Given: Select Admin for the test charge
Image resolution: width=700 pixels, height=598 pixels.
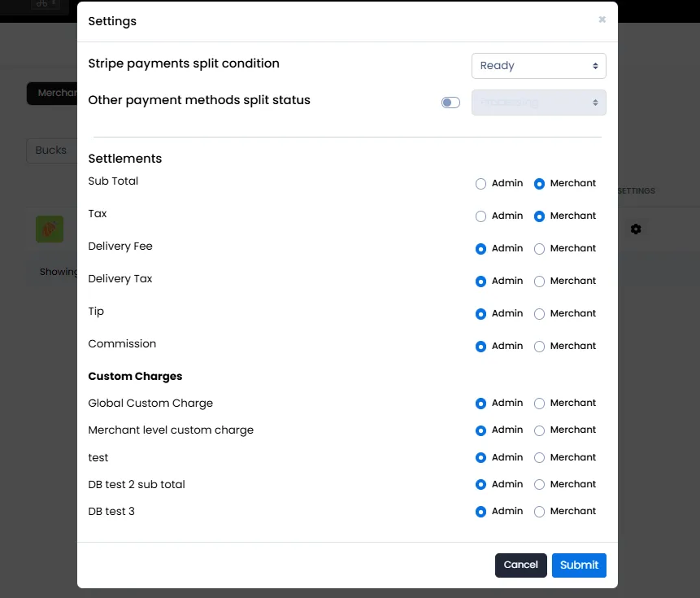Looking at the screenshot, I should click(480, 458).
